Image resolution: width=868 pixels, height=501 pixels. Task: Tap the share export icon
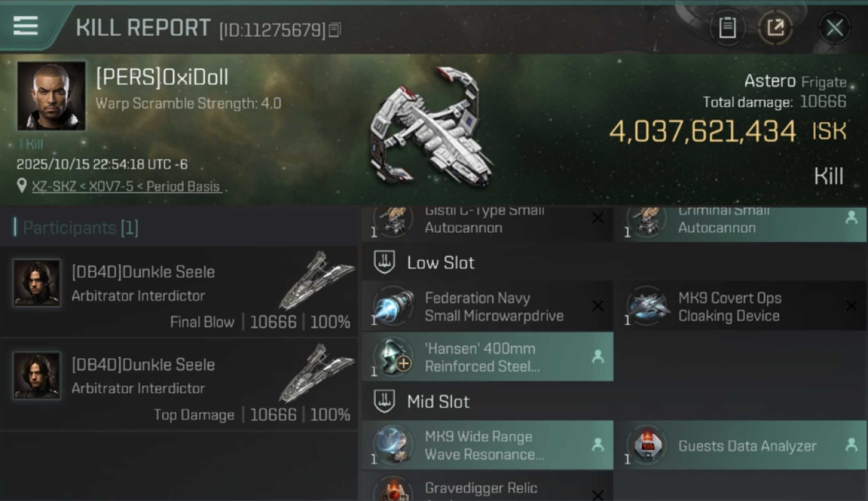775,28
